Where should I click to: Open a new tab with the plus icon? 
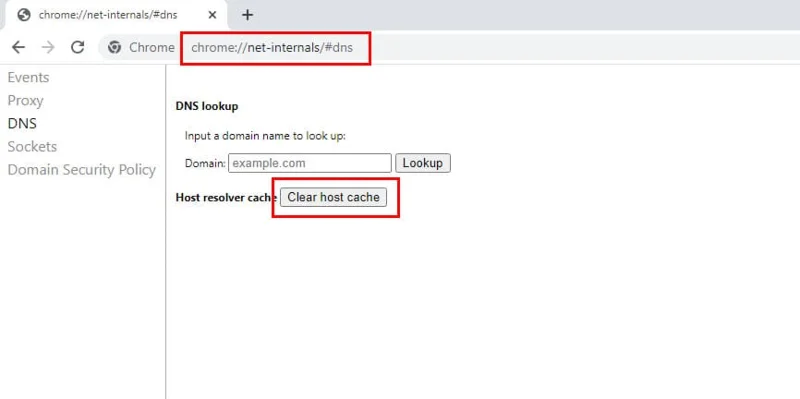[247, 15]
